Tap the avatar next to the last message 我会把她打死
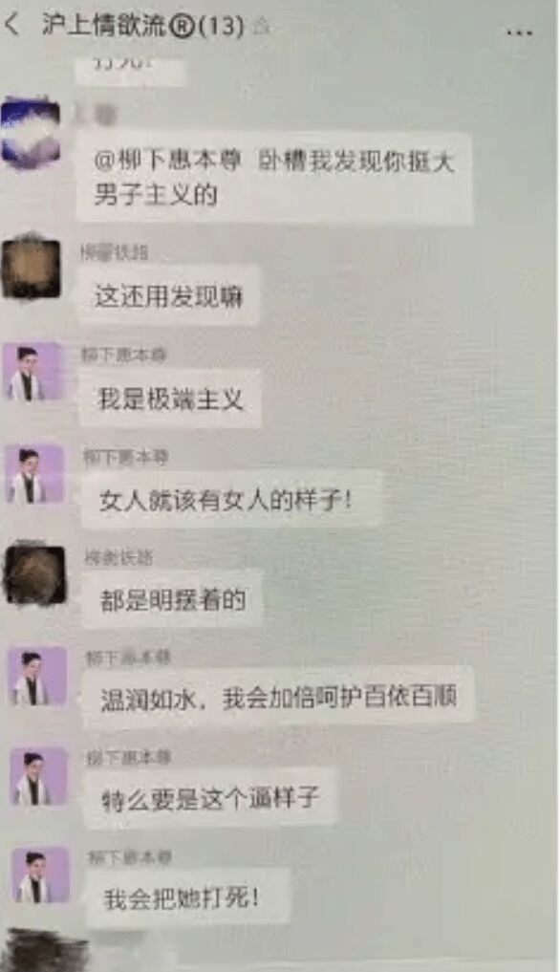Viewport: 560px width, 972px height. [41, 875]
